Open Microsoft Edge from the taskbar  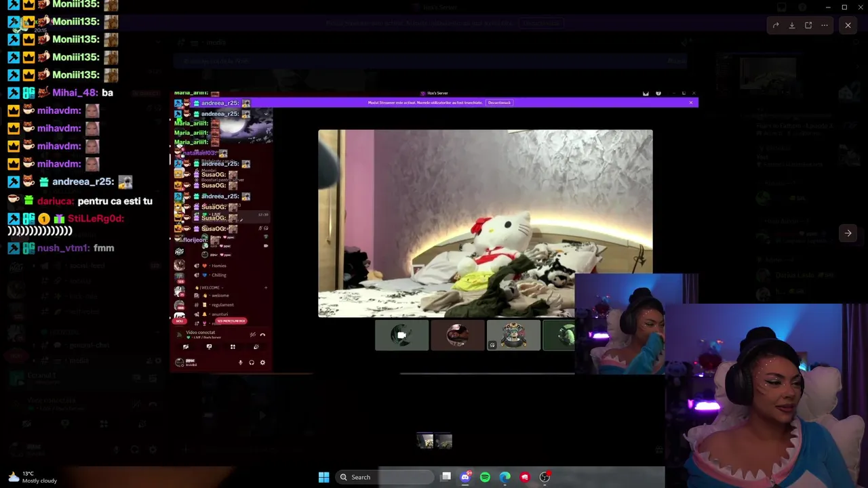point(505,477)
